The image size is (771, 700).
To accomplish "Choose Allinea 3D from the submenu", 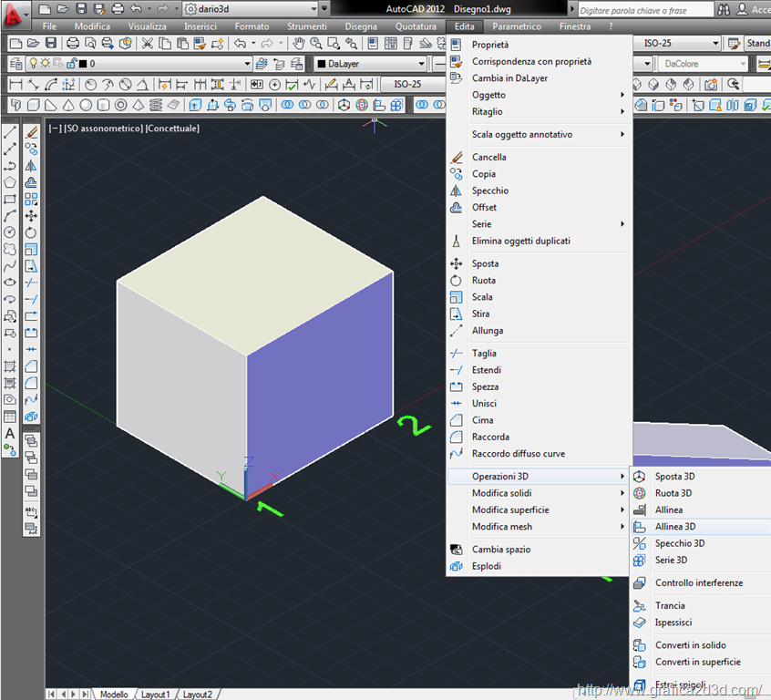I will (x=675, y=527).
